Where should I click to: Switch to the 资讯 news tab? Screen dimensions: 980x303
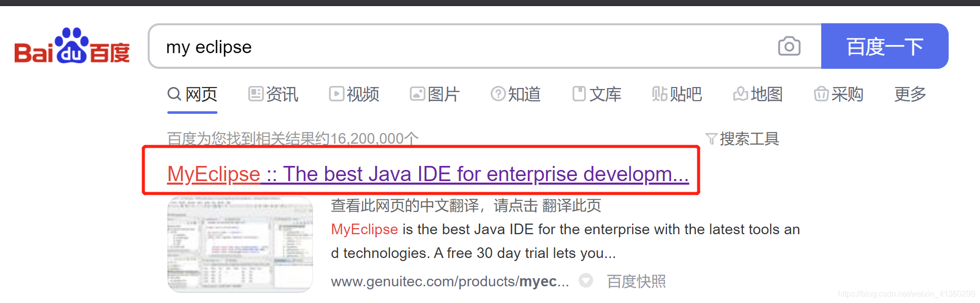(x=274, y=94)
